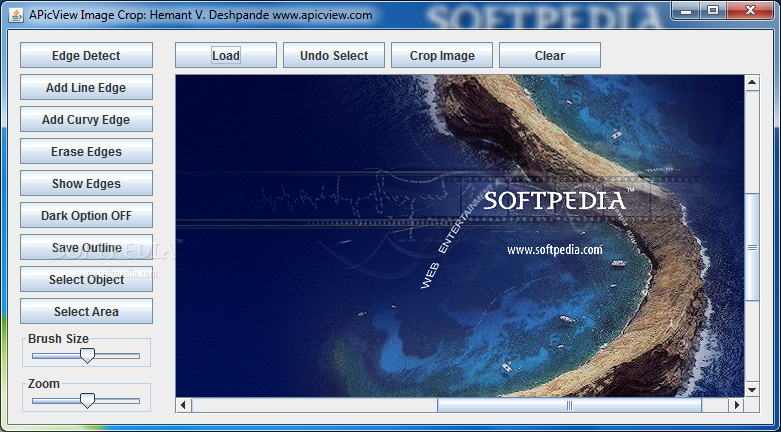
Task: Click the Java icon in title bar
Action: (16, 15)
